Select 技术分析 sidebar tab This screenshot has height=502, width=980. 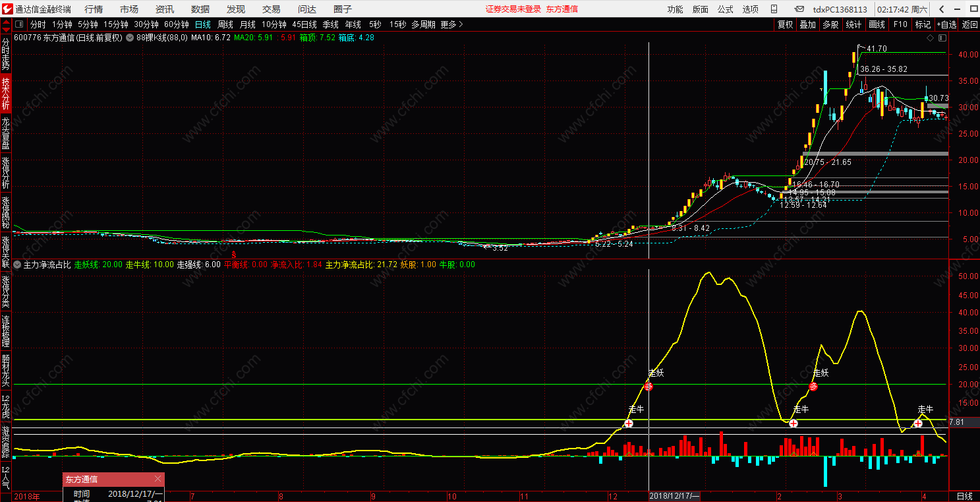[5, 94]
